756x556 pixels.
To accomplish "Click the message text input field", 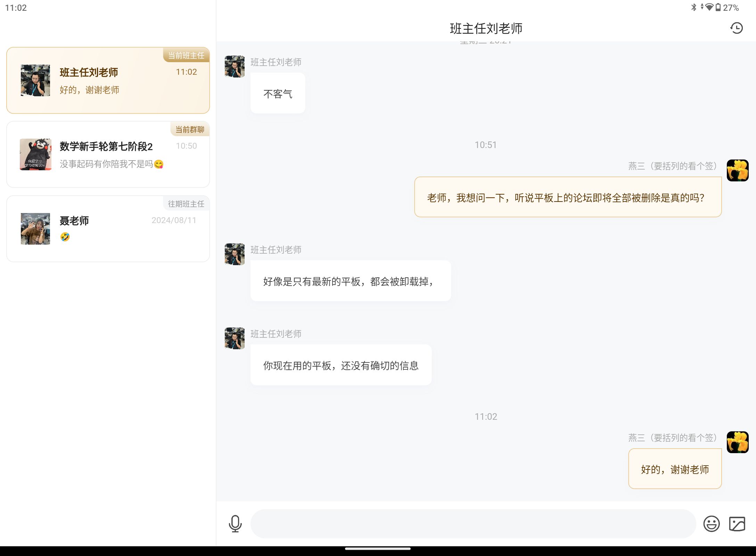I will tap(472, 524).
